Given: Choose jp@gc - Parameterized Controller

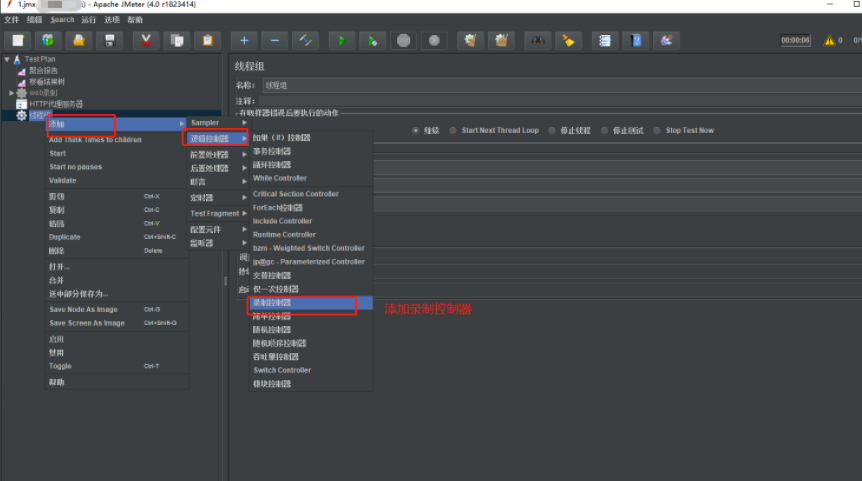Looking at the screenshot, I should point(311,262).
